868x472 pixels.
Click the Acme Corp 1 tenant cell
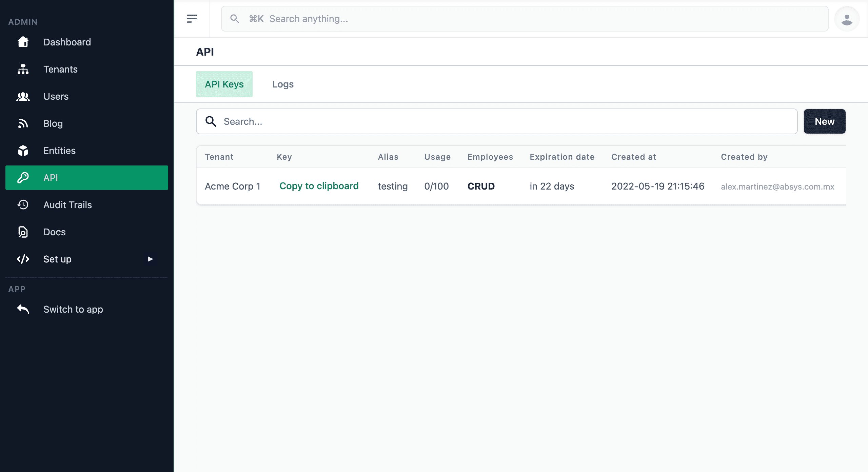[x=233, y=186]
